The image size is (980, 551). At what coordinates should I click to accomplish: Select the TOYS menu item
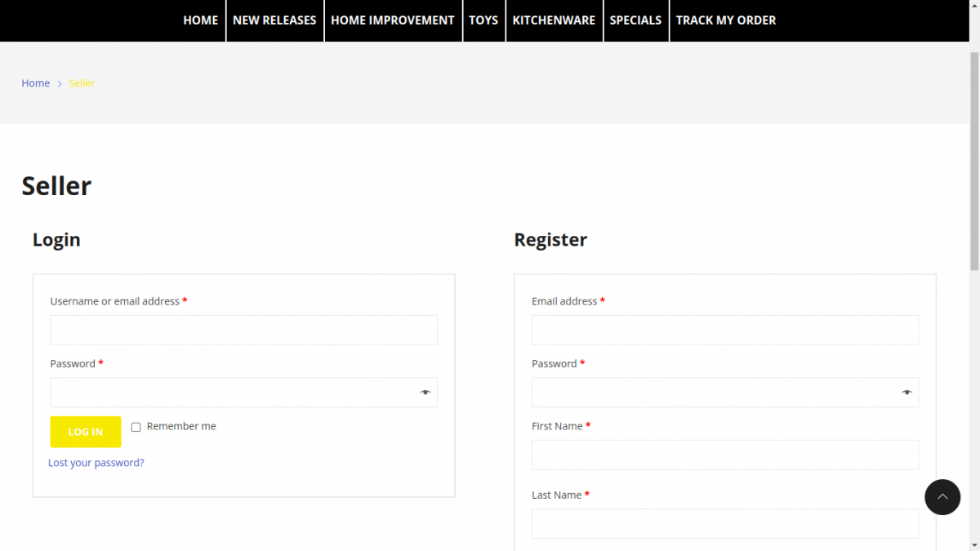pyautogui.click(x=483, y=20)
